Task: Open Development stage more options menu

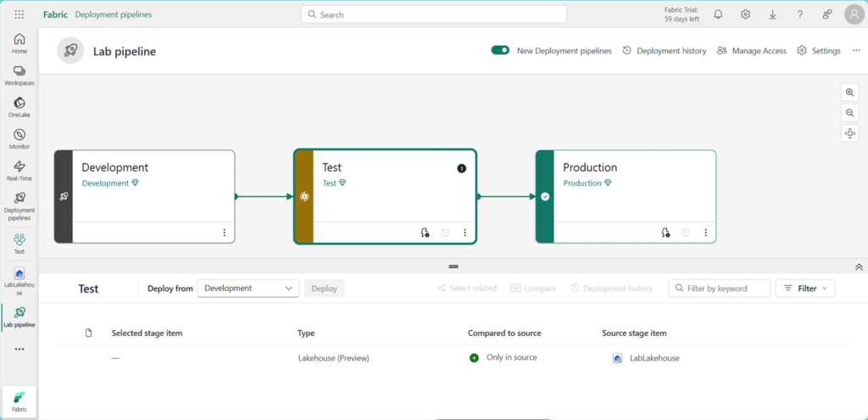Action: point(224,232)
